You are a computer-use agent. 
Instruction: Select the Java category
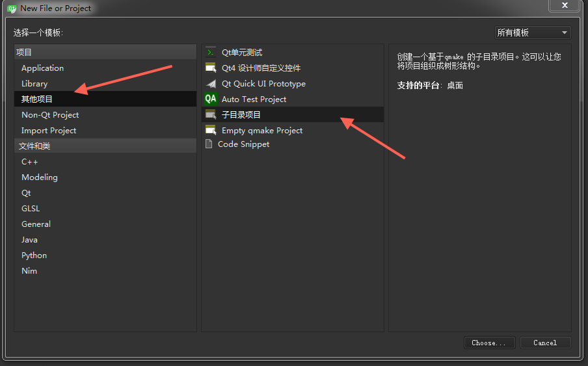[x=105, y=240]
